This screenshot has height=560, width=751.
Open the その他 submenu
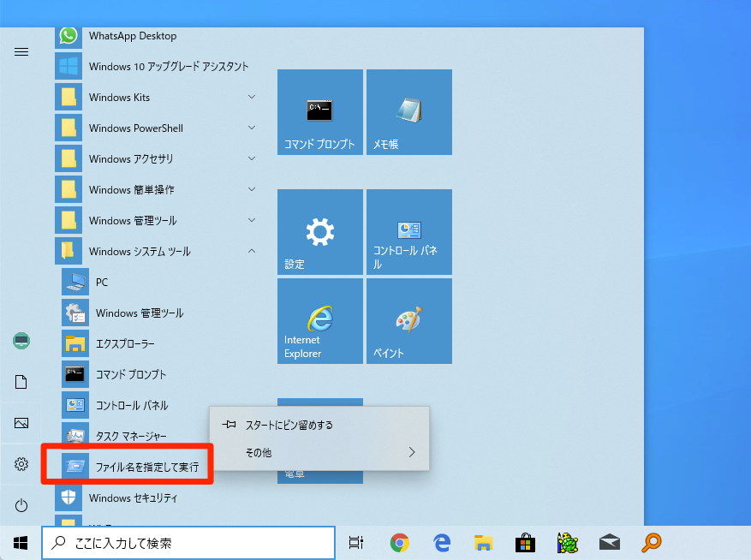pyautogui.click(x=319, y=452)
